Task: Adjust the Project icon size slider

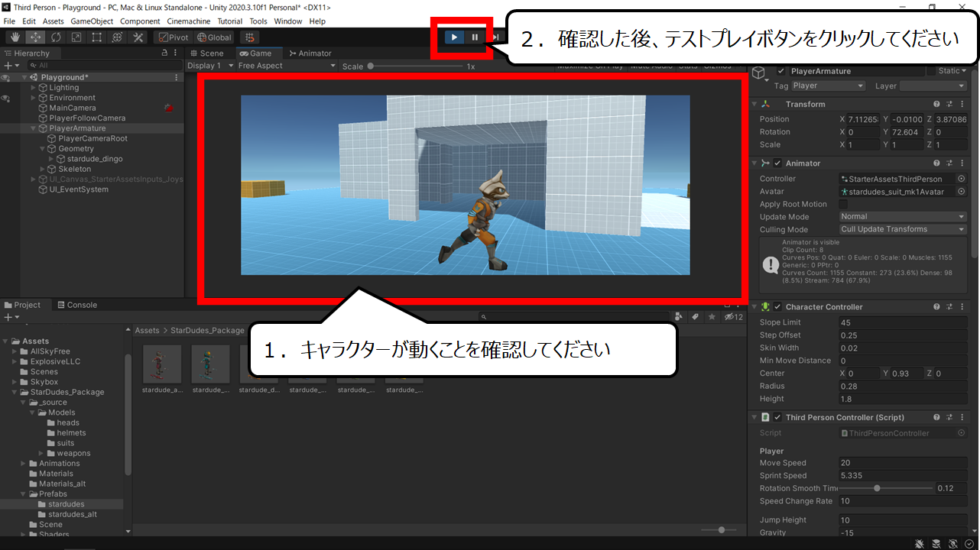Action: tap(720, 530)
